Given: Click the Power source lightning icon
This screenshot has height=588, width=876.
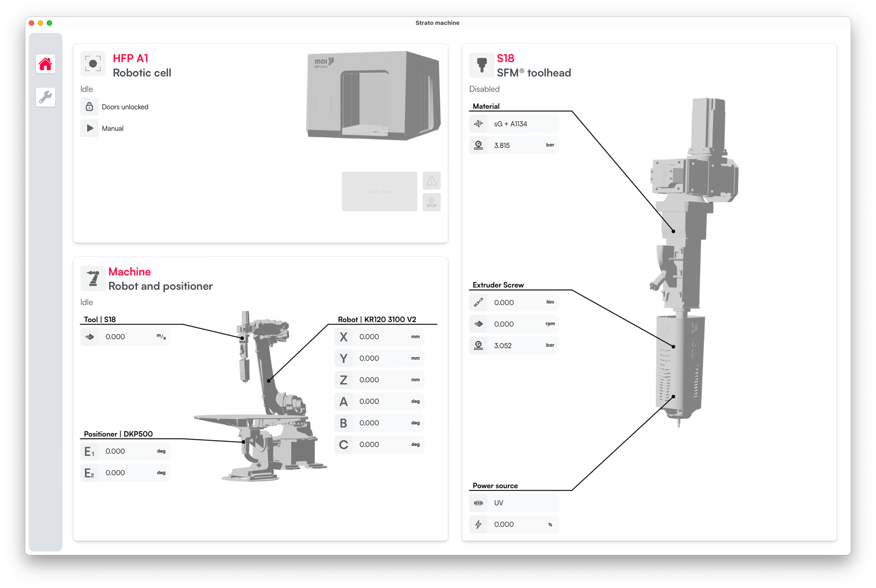Looking at the screenshot, I should click(x=478, y=524).
